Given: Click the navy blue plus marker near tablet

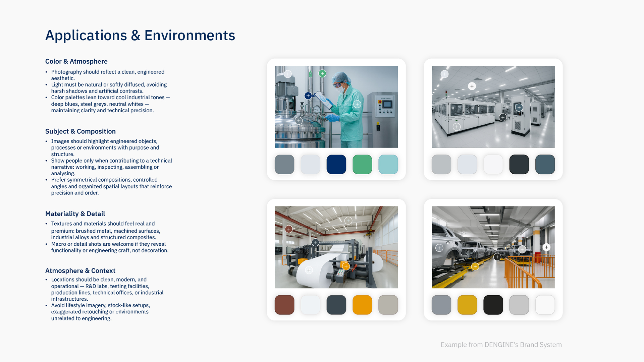Looking at the screenshot, I should (x=308, y=96).
